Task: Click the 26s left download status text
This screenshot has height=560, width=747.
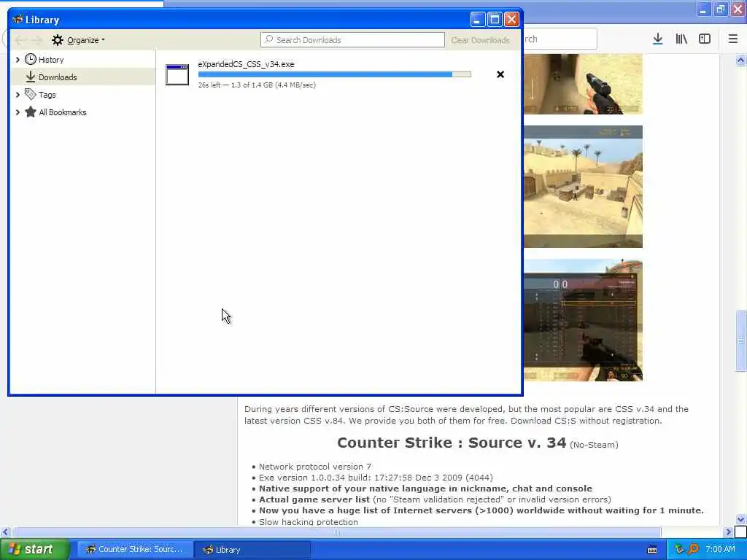Action: tap(257, 85)
